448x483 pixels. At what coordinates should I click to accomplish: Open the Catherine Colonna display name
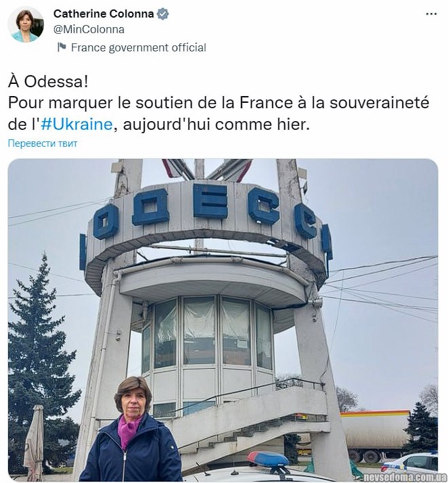point(104,14)
